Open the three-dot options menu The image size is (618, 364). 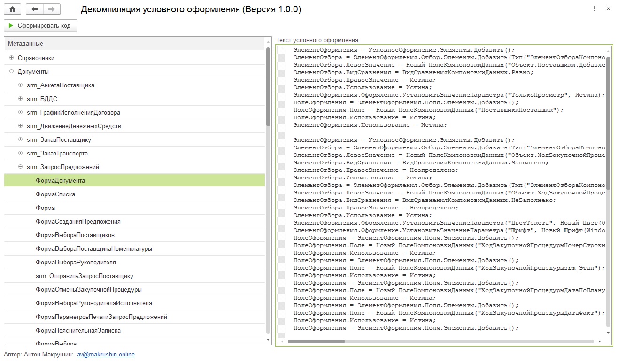coord(594,9)
